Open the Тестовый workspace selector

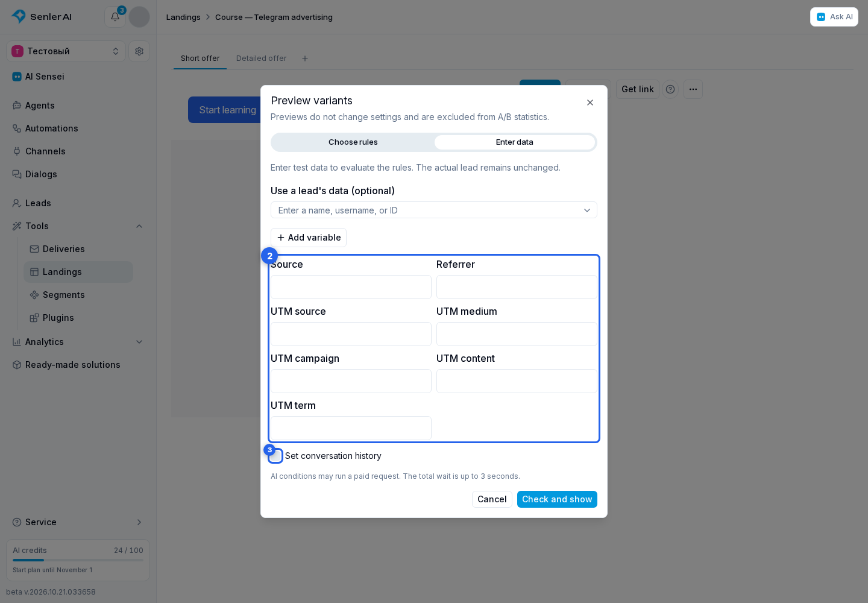pos(66,51)
